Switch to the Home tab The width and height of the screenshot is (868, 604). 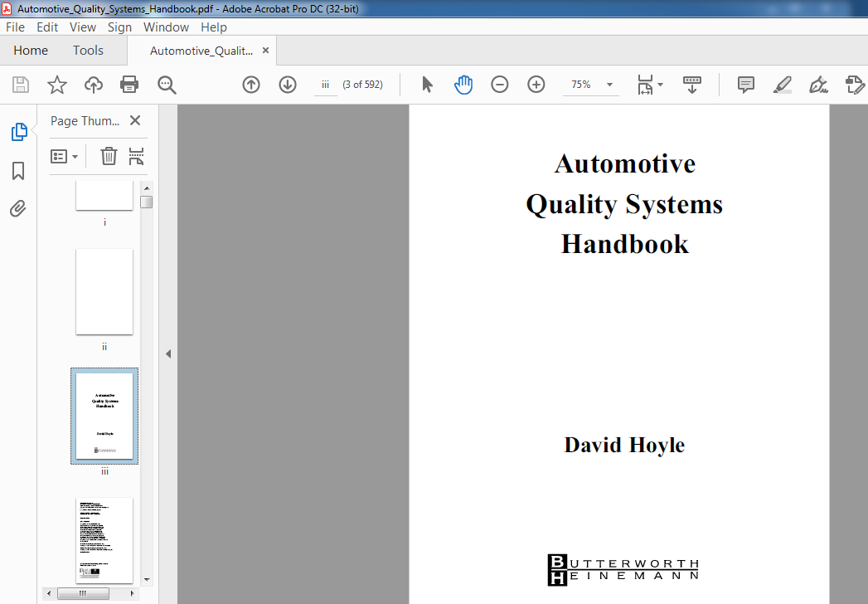click(31, 51)
